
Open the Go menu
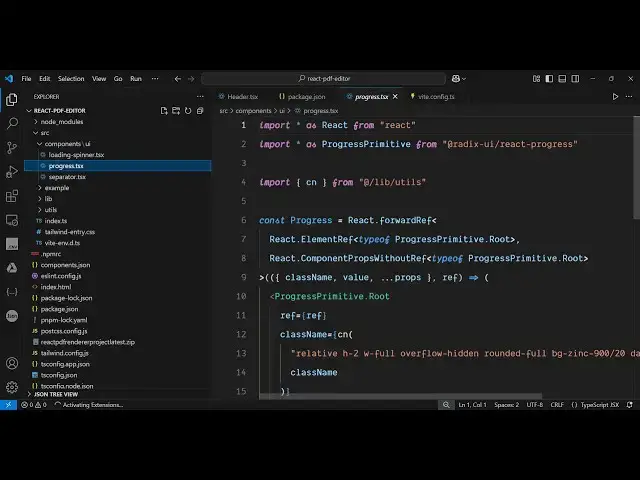click(x=118, y=79)
